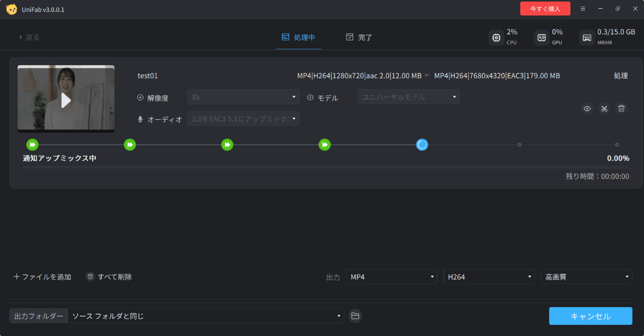Image resolution: width=644 pixels, height=336 pixels.
Task: Minimize the UniFab window
Action: tap(600, 9)
